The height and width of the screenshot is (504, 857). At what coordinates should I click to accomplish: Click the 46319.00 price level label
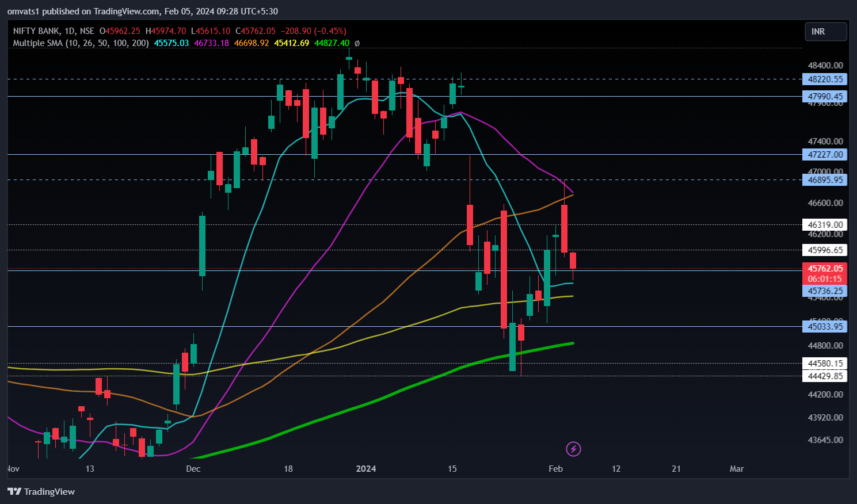pos(825,225)
